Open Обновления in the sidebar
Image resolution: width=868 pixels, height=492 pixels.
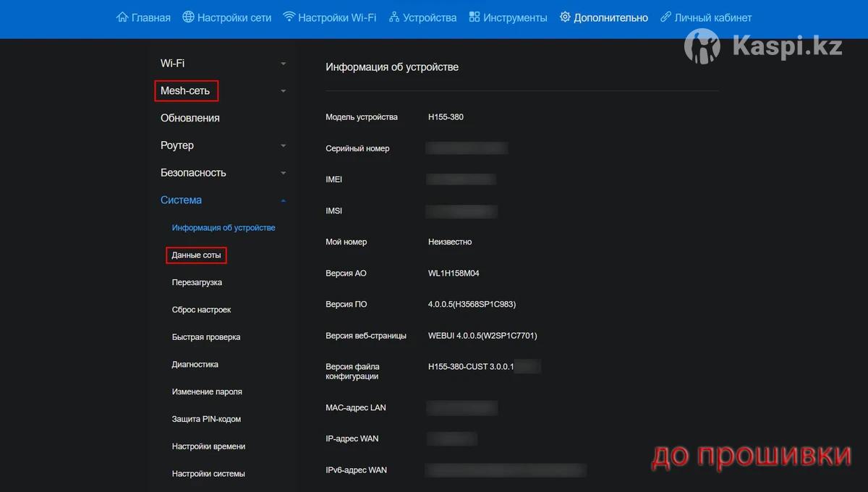tap(190, 118)
